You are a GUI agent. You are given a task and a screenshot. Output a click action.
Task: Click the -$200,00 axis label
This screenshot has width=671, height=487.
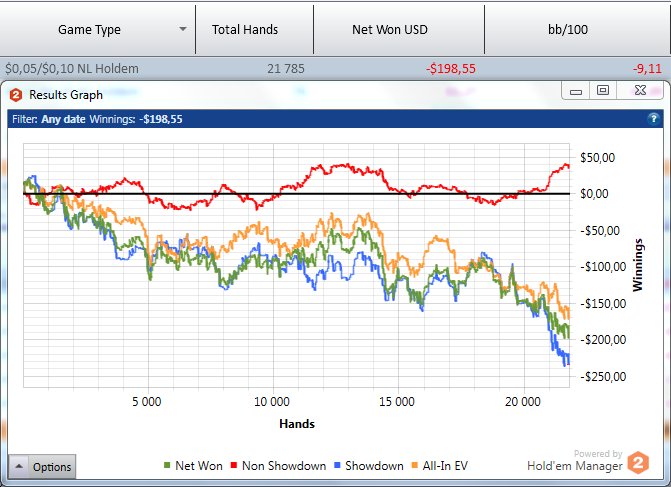[603, 340]
